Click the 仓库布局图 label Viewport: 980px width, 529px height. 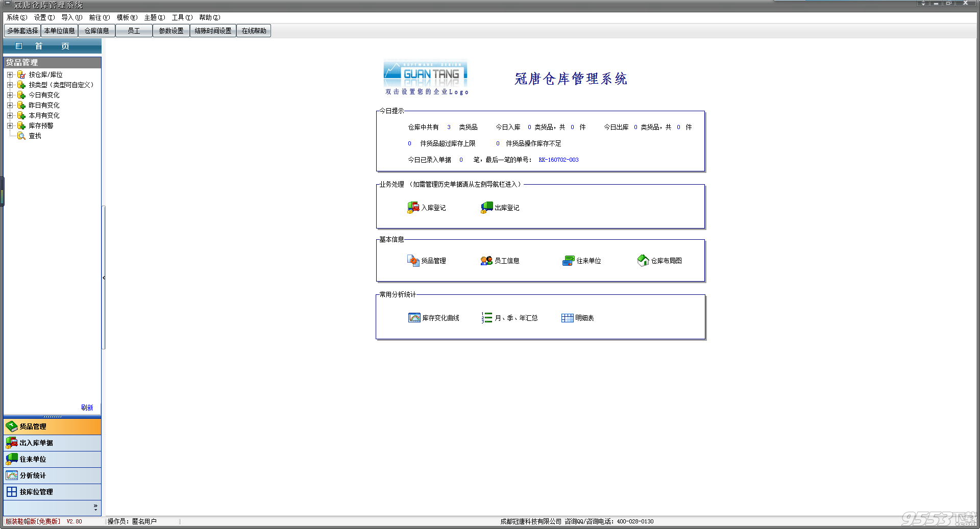pos(667,261)
